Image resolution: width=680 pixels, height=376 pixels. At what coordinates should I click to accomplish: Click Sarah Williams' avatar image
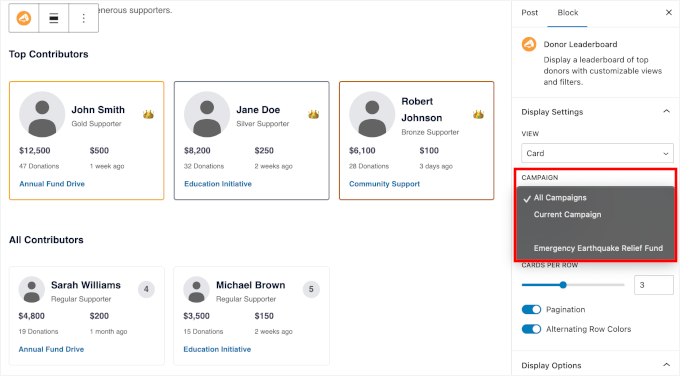tap(32, 289)
